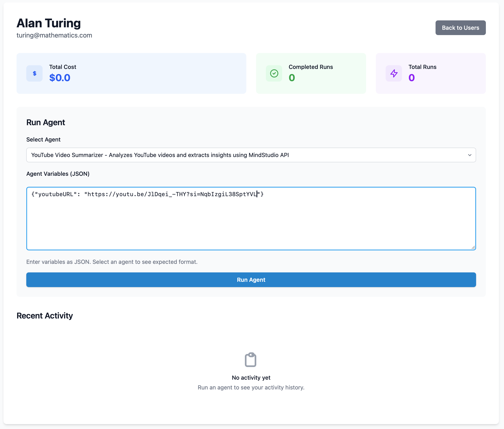Click the Run Agent section heading
Screen dimensions: 504x429
coord(45,122)
